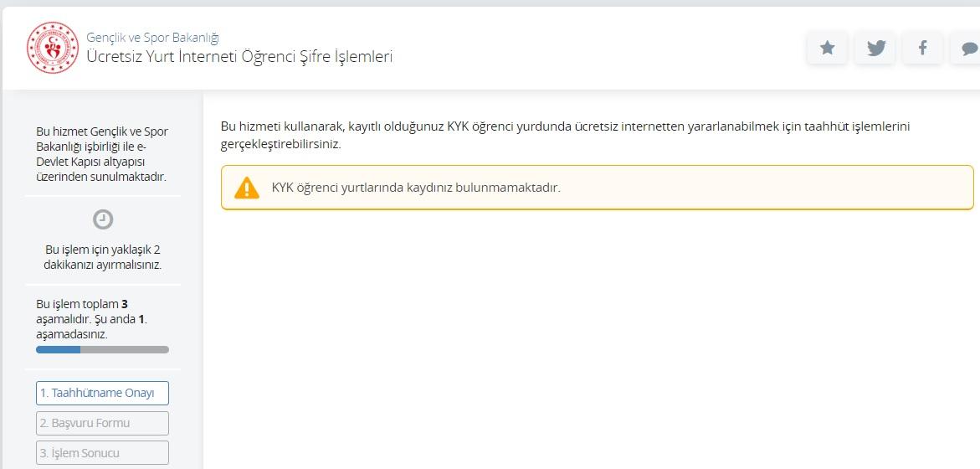Image resolution: width=980 pixels, height=469 pixels.
Task: Click the Ücretsiz Yurt İnterneti page title
Action: coord(239,57)
